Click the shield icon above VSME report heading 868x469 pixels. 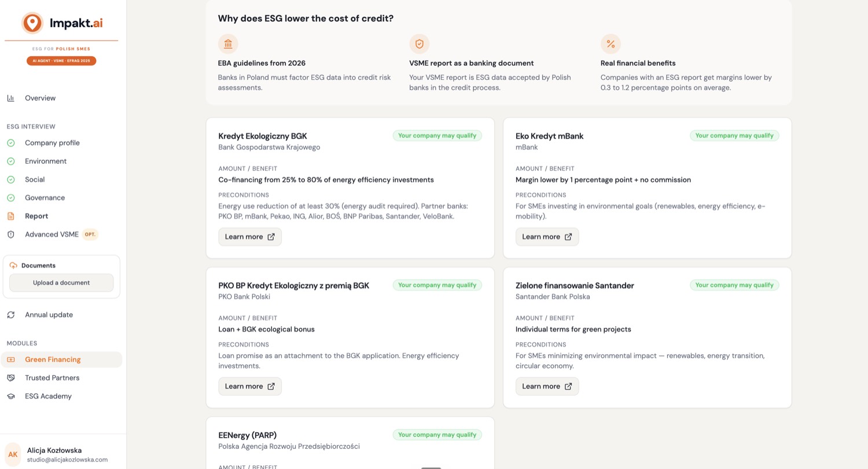coord(420,44)
